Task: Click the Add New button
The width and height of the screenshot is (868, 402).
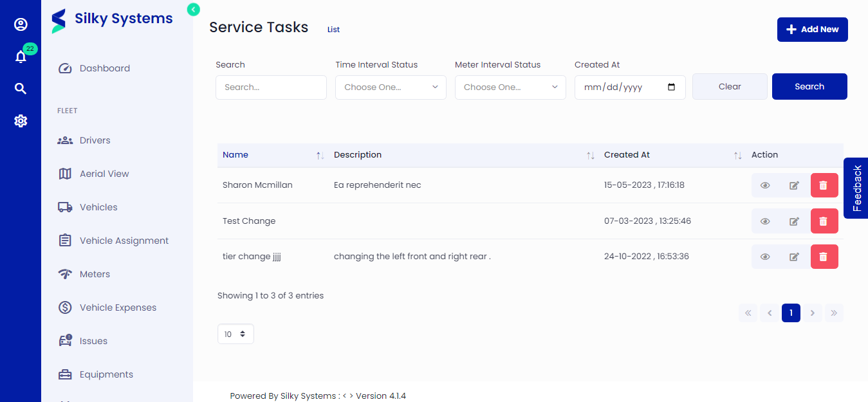Action: (x=812, y=29)
